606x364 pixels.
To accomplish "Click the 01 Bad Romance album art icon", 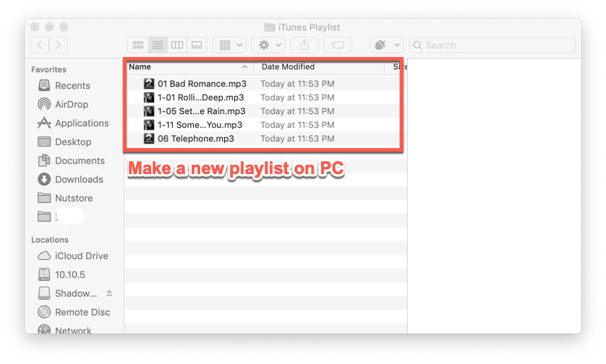I will [149, 83].
